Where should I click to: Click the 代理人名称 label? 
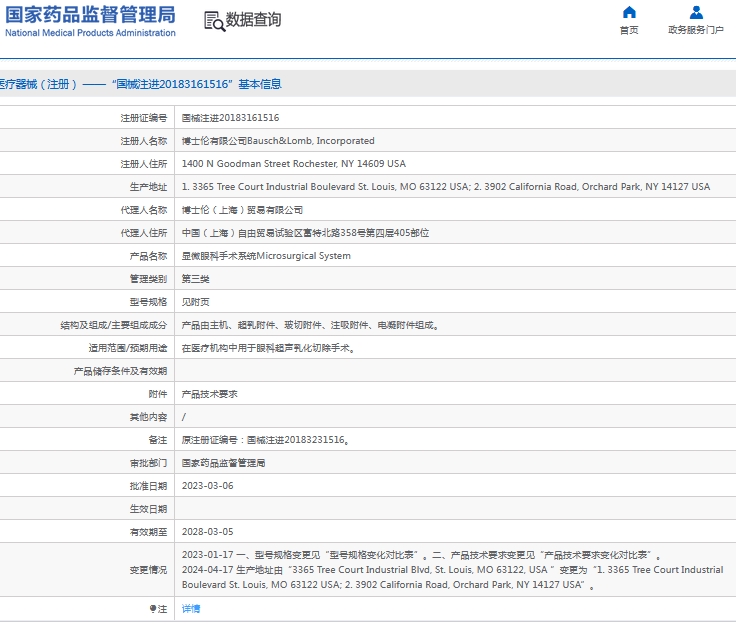pyautogui.click(x=144, y=210)
